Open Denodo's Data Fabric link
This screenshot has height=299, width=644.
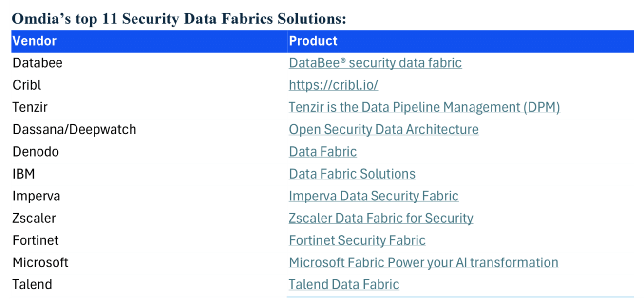pos(322,152)
